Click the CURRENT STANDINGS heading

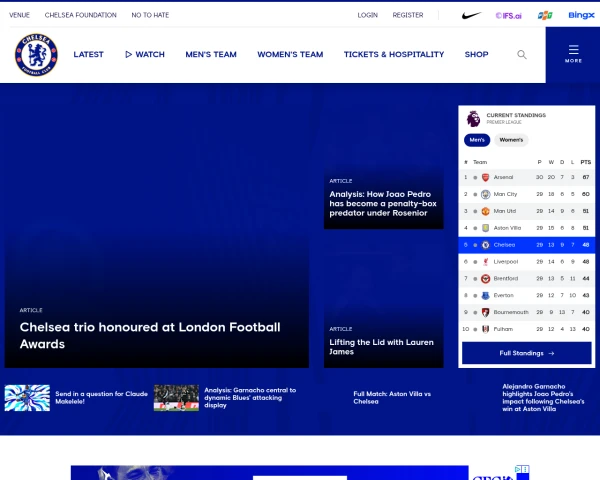click(516, 115)
